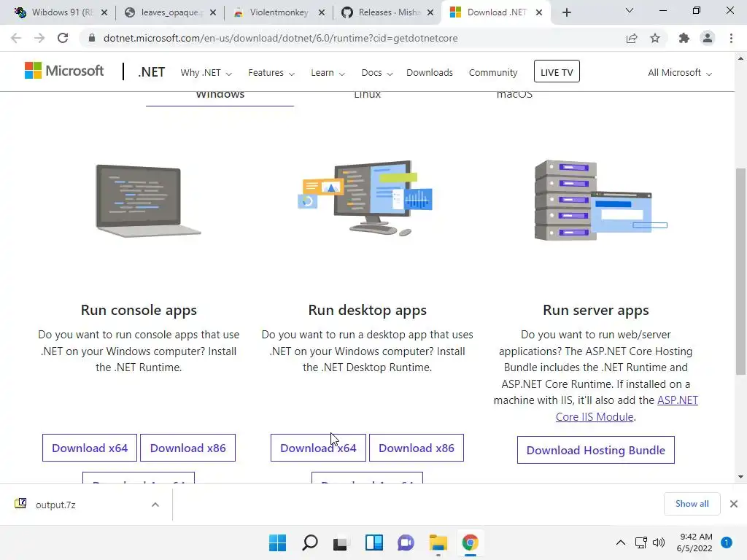
Task: Click the server rack illustration
Action: click(600, 200)
